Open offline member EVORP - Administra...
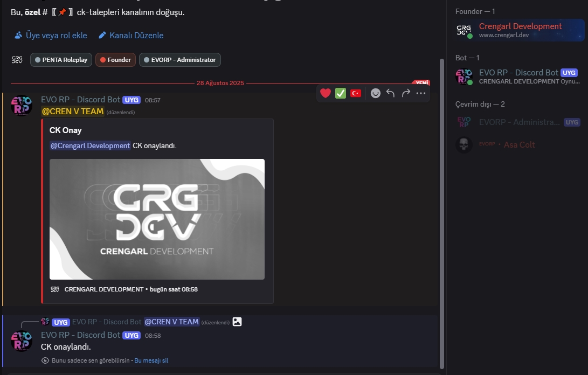 [519, 122]
